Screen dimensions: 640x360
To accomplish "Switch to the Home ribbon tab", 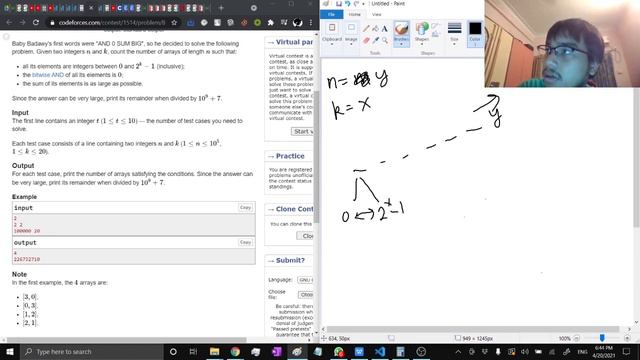I will (354, 14).
